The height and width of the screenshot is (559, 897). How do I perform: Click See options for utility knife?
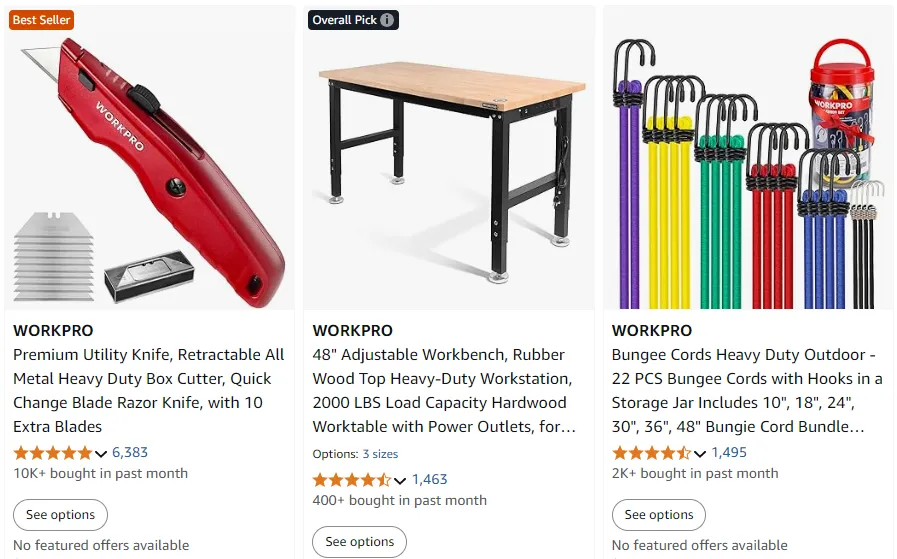(x=60, y=515)
